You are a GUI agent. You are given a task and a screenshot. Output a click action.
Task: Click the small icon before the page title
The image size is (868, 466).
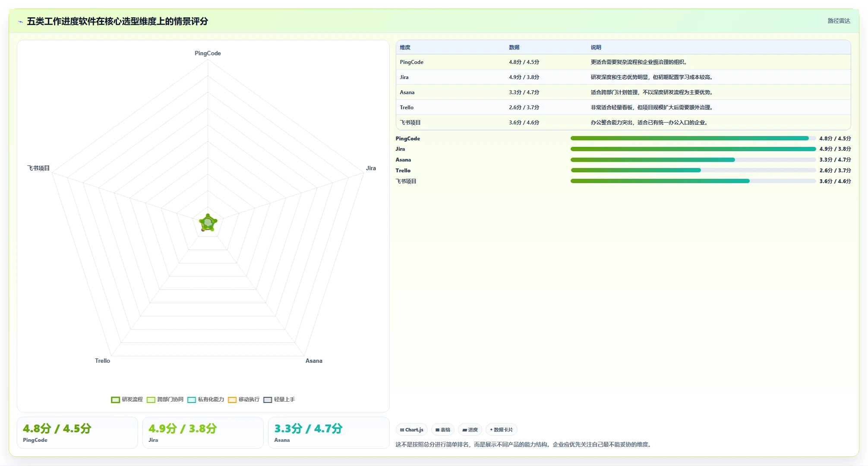[x=20, y=22]
